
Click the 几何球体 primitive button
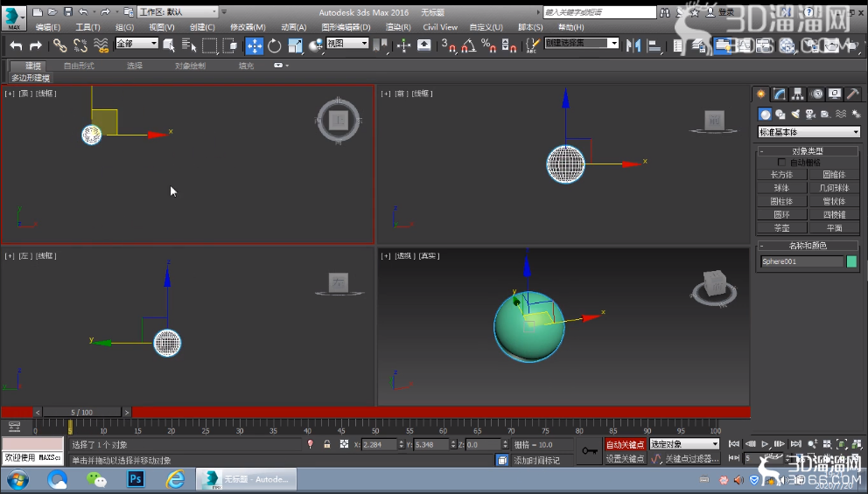point(834,188)
